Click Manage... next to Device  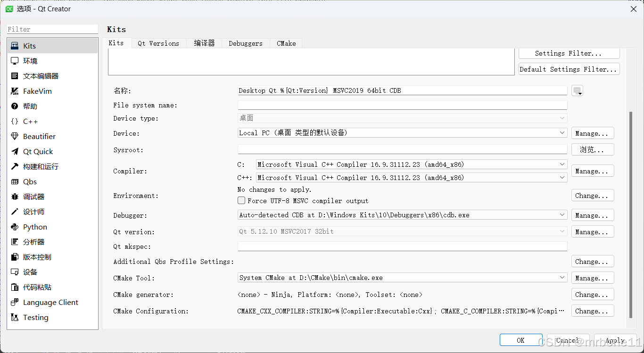point(593,133)
